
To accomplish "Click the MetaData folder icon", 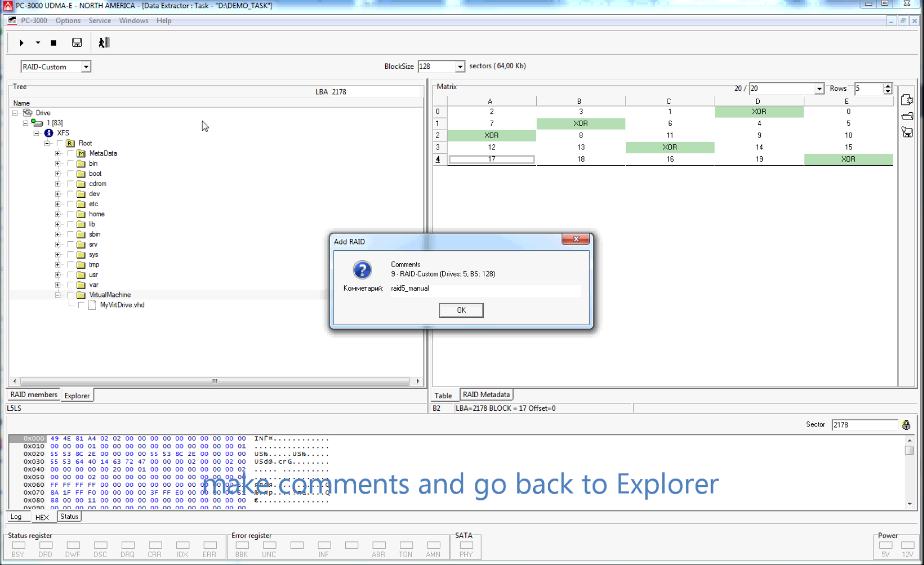I will point(81,153).
